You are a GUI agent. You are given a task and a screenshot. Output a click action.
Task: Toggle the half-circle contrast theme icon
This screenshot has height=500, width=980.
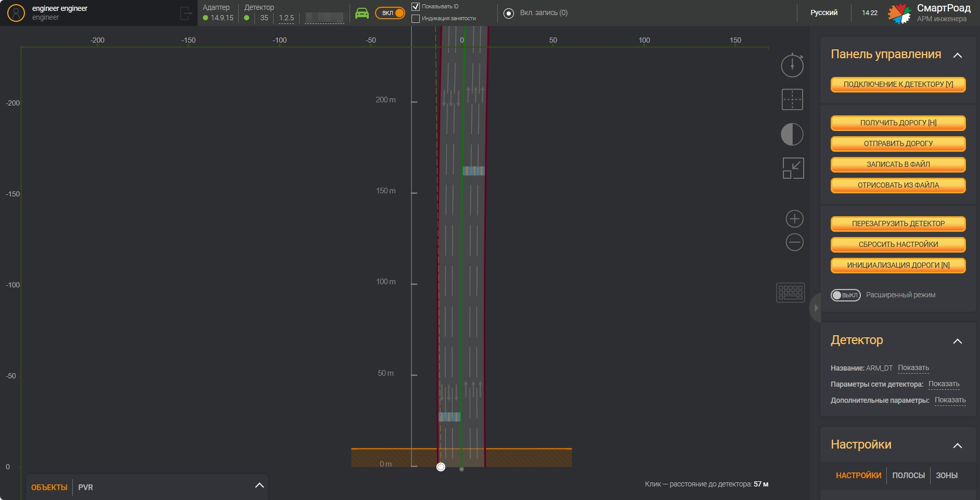coord(792,134)
